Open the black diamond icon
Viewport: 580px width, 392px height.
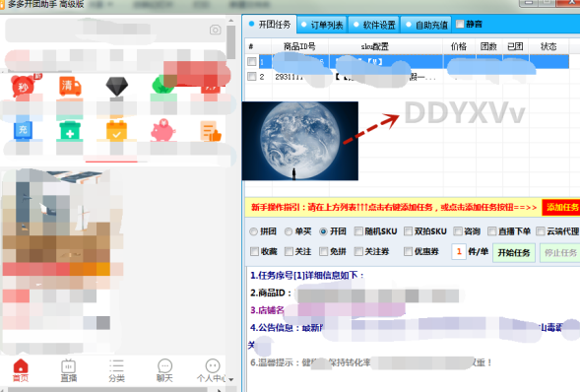[116, 87]
